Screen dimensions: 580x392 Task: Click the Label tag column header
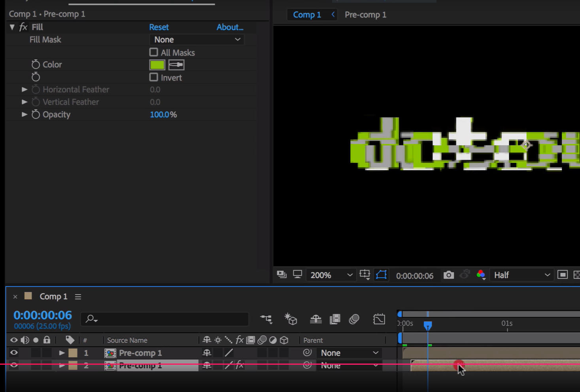click(70, 340)
